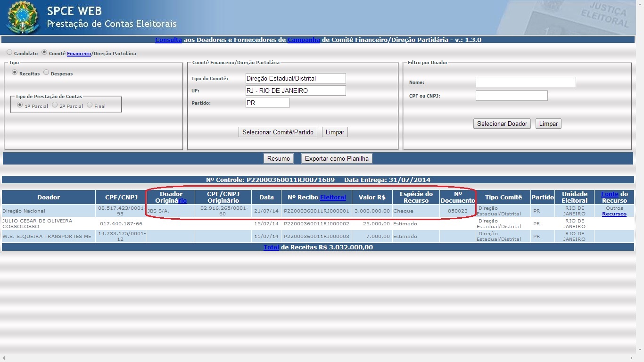Select the Candidato radio button

click(x=9, y=52)
